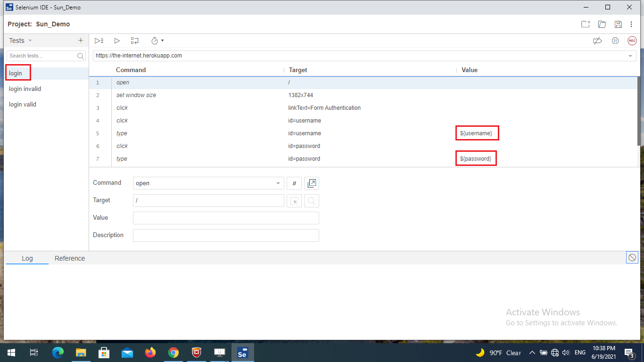The height and width of the screenshot is (362, 644).
Task: Click the Description input field
Action: click(226, 235)
